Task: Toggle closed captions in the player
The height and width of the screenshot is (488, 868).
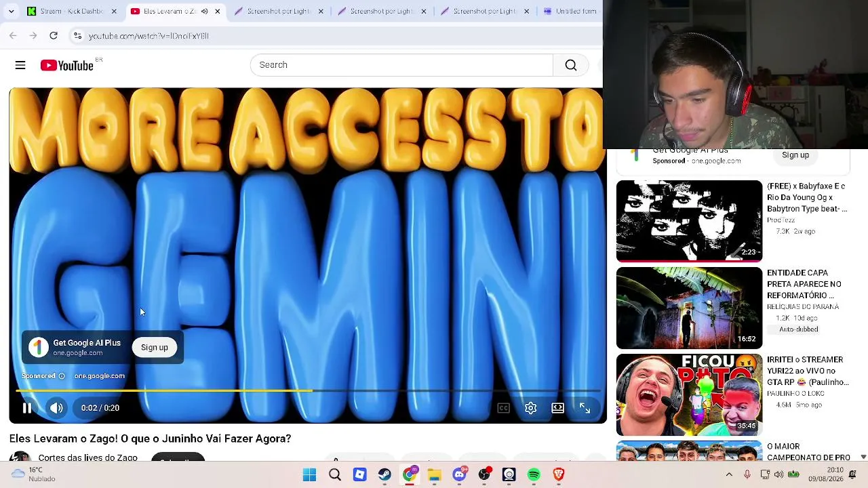Action: pyautogui.click(x=503, y=408)
